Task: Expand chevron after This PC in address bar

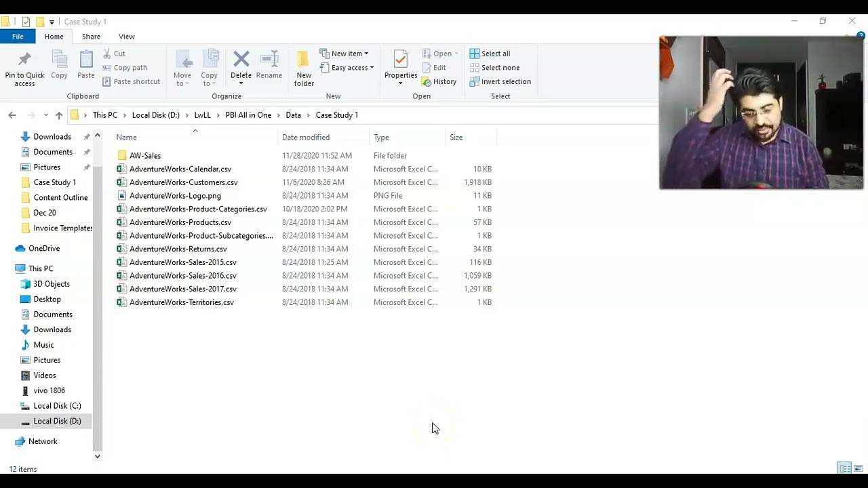Action: [125, 115]
